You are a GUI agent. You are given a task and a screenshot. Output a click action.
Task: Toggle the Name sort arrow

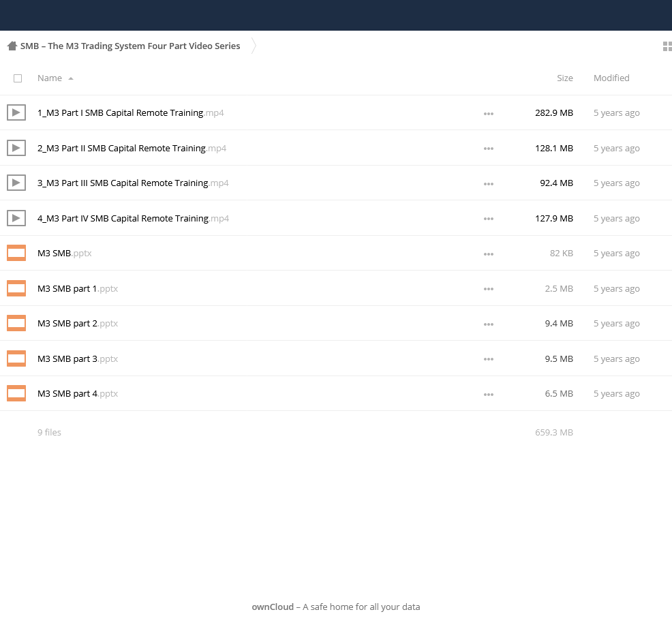(x=71, y=78)
